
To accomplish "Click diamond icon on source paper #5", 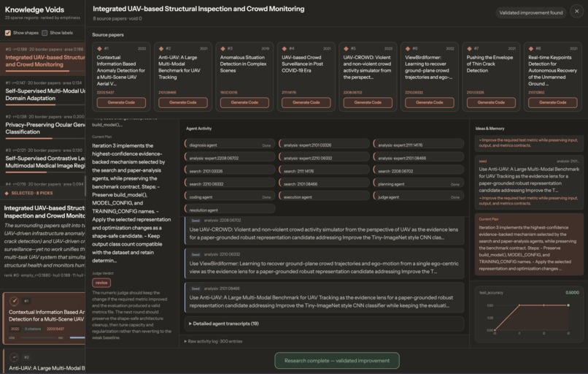I will [346, 49].
